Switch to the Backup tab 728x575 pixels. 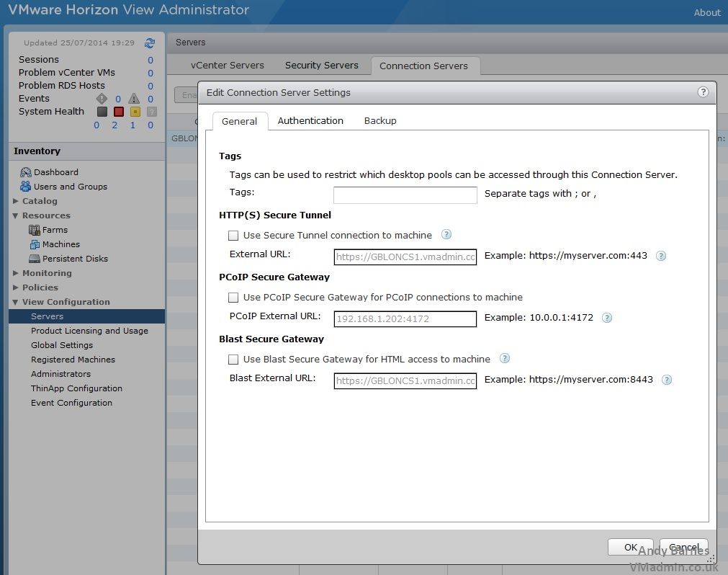click(380, 121)
